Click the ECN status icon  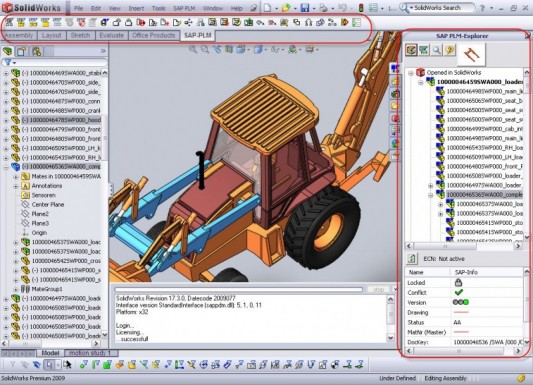click(412, 259)
